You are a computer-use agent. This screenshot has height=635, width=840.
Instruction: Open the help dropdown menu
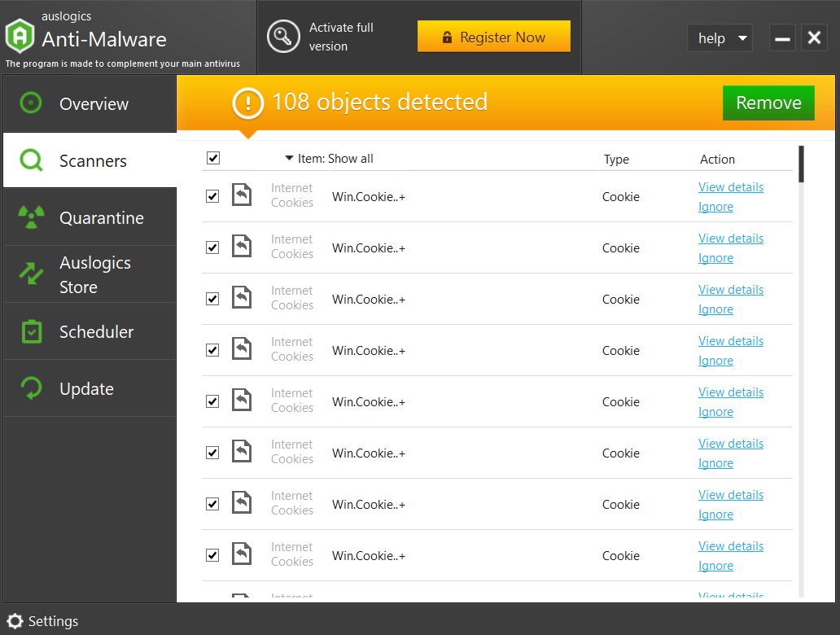point(720,38)
